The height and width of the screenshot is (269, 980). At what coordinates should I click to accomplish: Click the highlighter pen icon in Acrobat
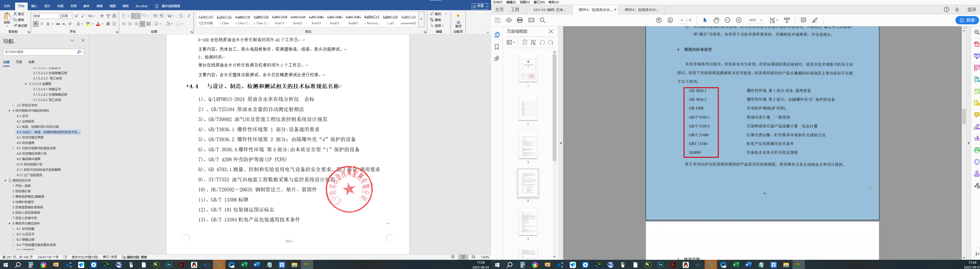point(815,20)
